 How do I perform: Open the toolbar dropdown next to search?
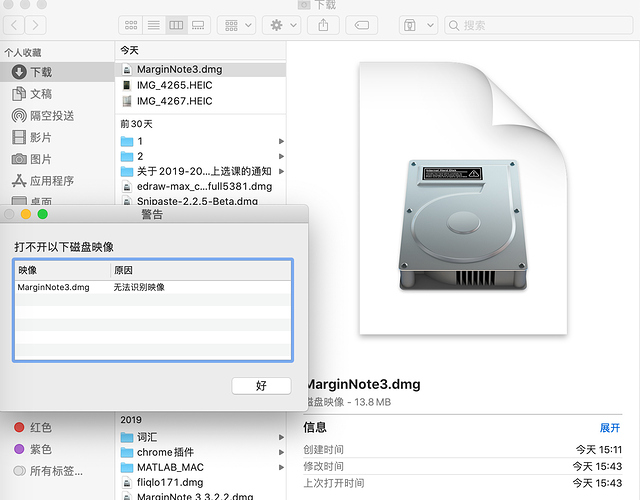(418, 25)
